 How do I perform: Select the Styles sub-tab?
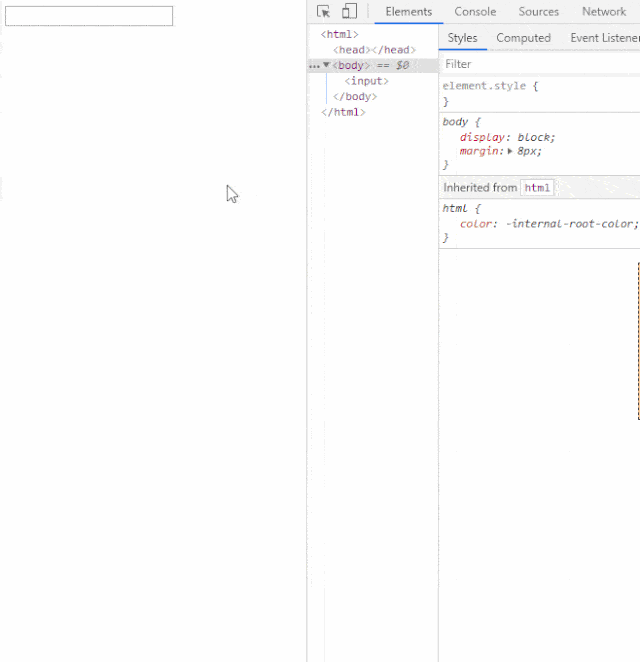click(462, 38)
